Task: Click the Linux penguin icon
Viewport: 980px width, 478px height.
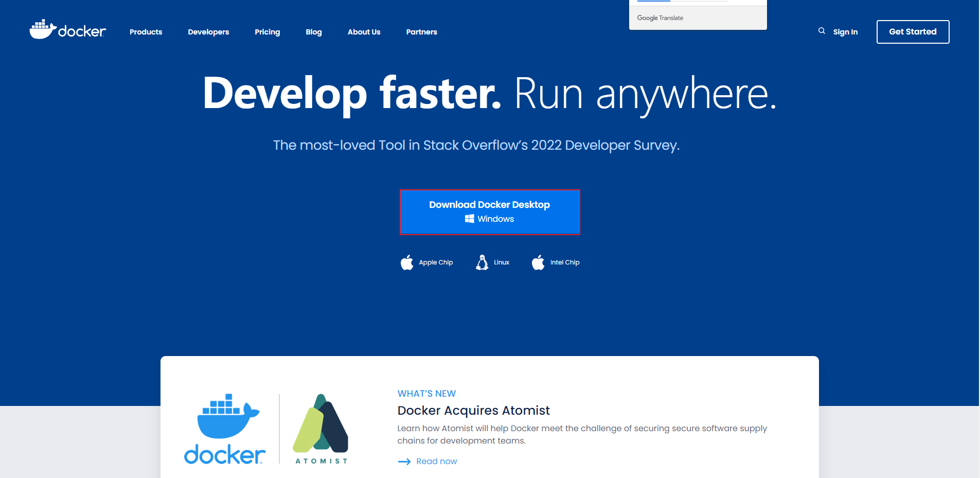Action: click(x=482, y=262)
